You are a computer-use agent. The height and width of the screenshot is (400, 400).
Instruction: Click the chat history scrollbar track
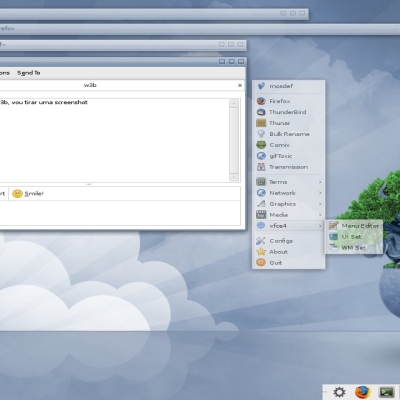pos(234,140)
